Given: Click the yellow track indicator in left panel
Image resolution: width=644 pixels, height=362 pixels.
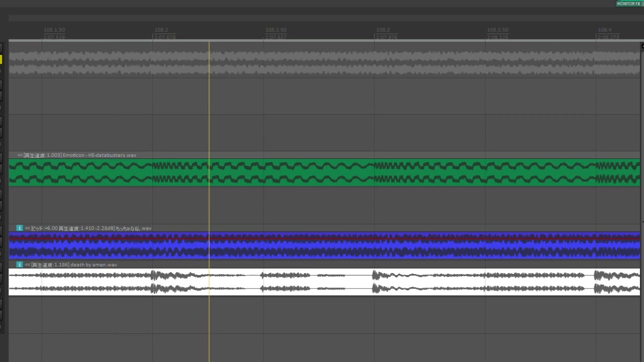Looking at the screenshot, I should pos(1,59).
